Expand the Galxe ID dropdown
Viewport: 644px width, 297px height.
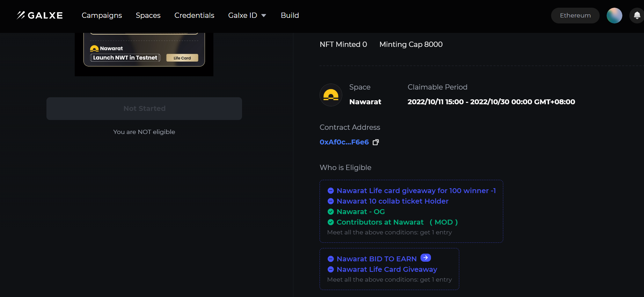(247, 15)
